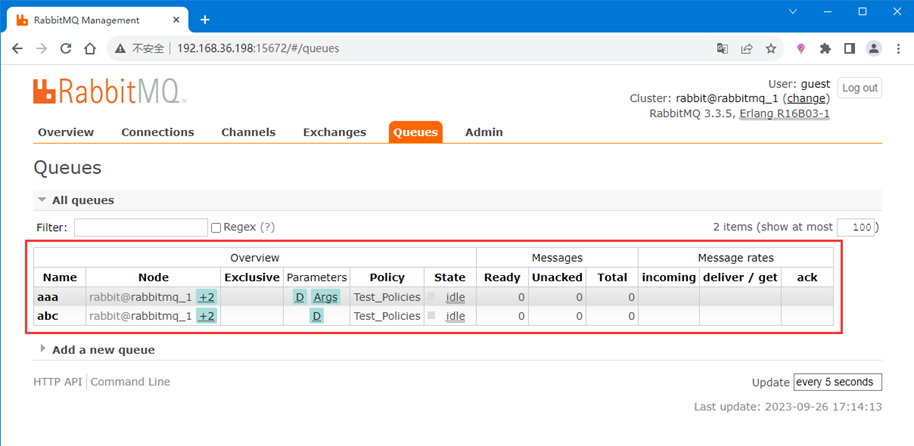
Task: Open the Extensions puzzle icon
Action: 825,49
